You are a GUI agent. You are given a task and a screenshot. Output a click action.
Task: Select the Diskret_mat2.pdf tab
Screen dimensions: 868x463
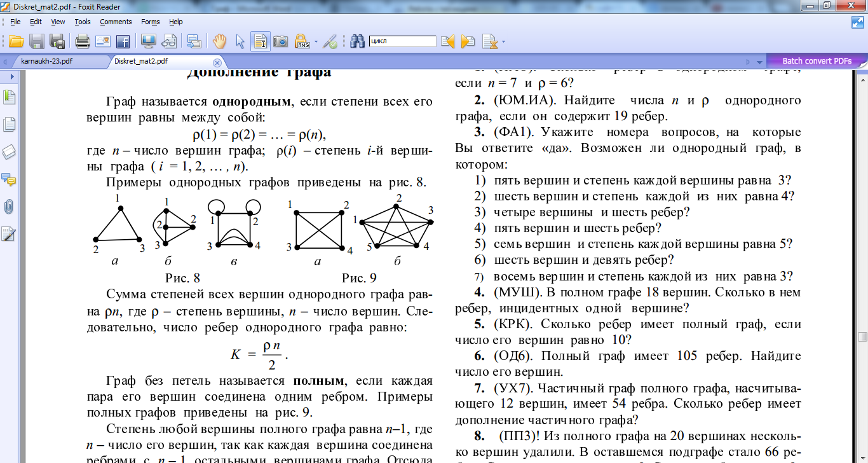click(142, 61)
